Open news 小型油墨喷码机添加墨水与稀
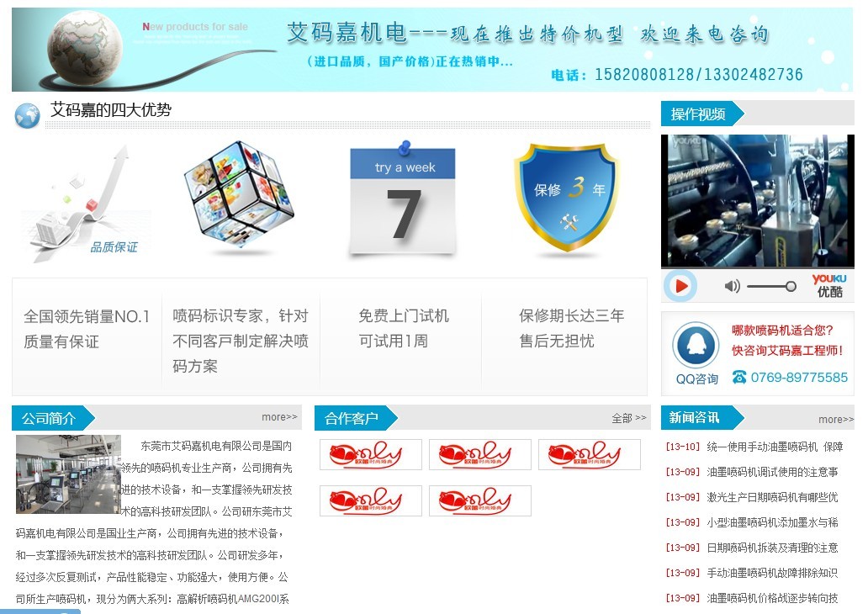Screen dimensions: 868x614 772,522
